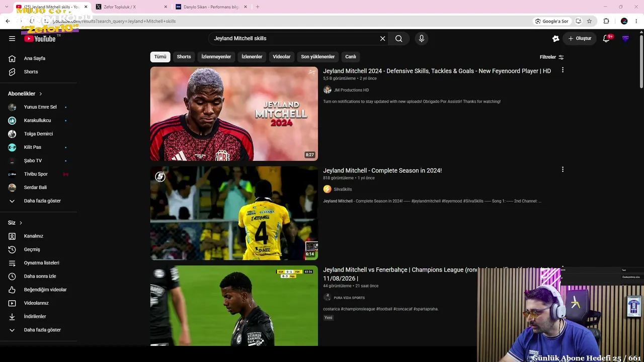This screenshot has width=644, height=362.
Task: Open the Tolga Demirci subscription
Action: (38, 134)
